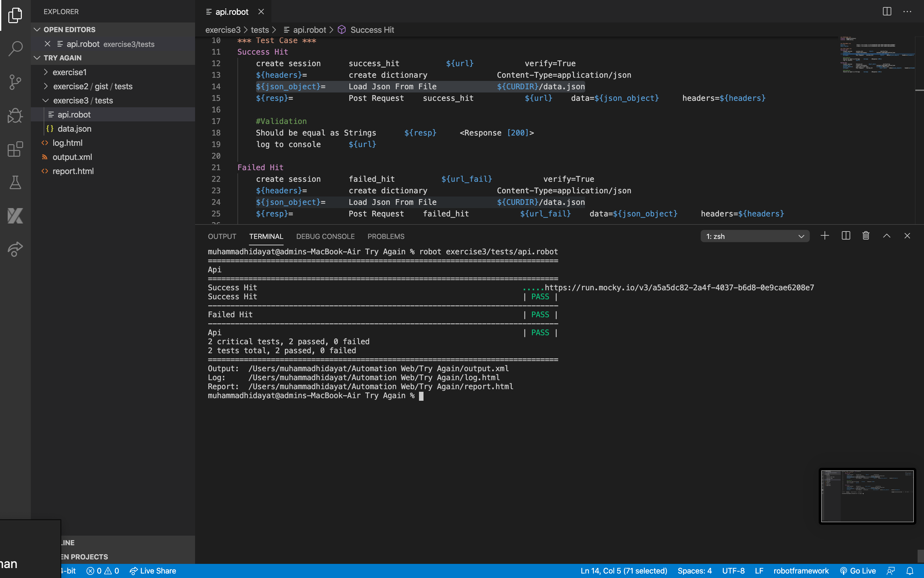The height and width of the screenshot is (578, 924).
Task: Close the terminal panel
Action: coord(907,236)
